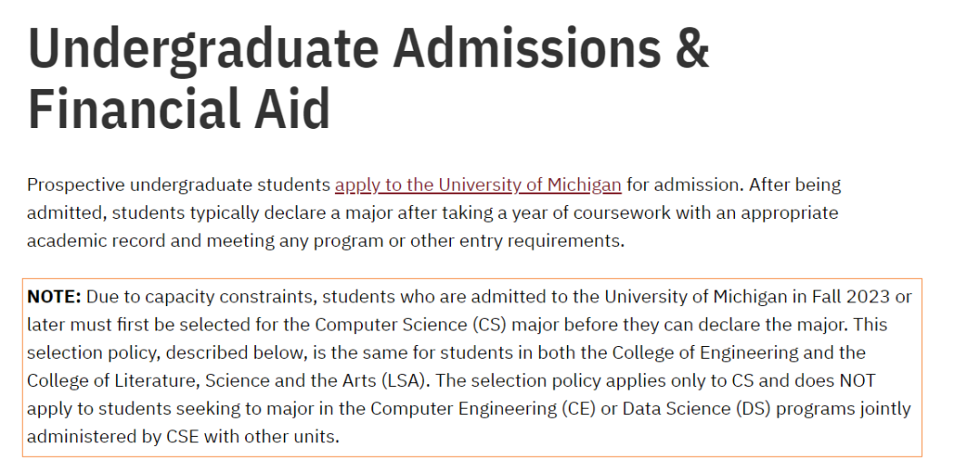
Task: Click the "Prospective undergraduate students" text
Action: [x=179, y=185]
